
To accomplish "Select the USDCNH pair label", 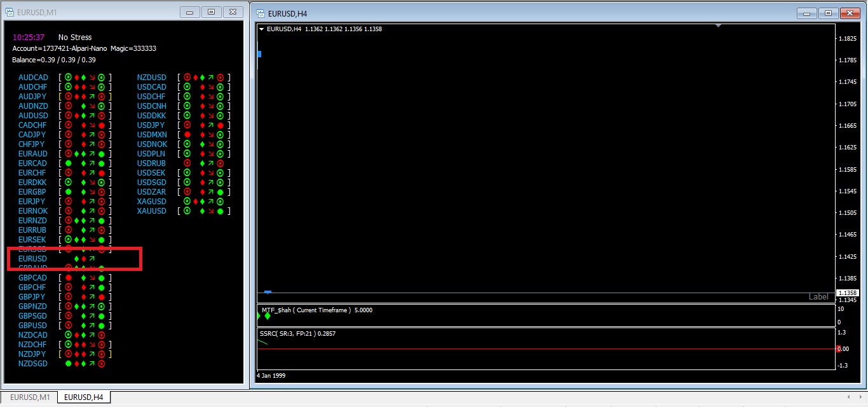I will [152, 106].
